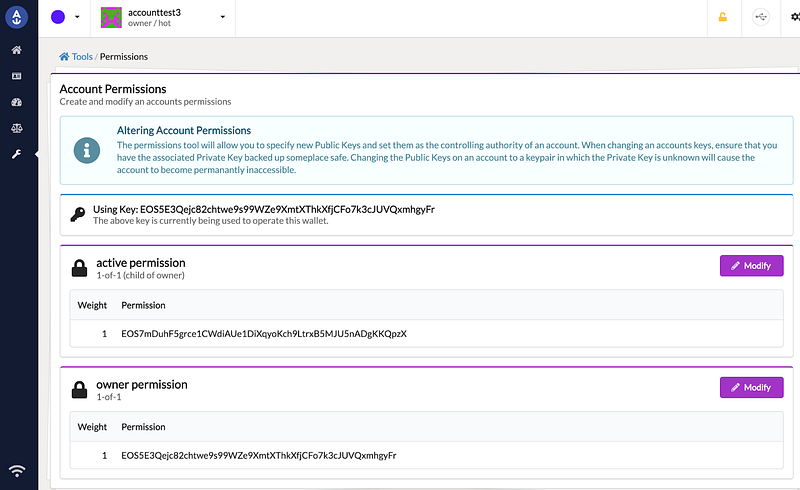800x490 pixels.
Task: Select the wrench Tools sidebar icon
Action: tap(17, 154)
